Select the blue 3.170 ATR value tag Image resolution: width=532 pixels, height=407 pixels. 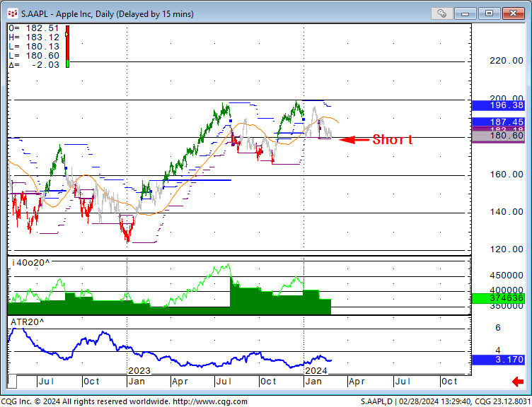point(498,360)
